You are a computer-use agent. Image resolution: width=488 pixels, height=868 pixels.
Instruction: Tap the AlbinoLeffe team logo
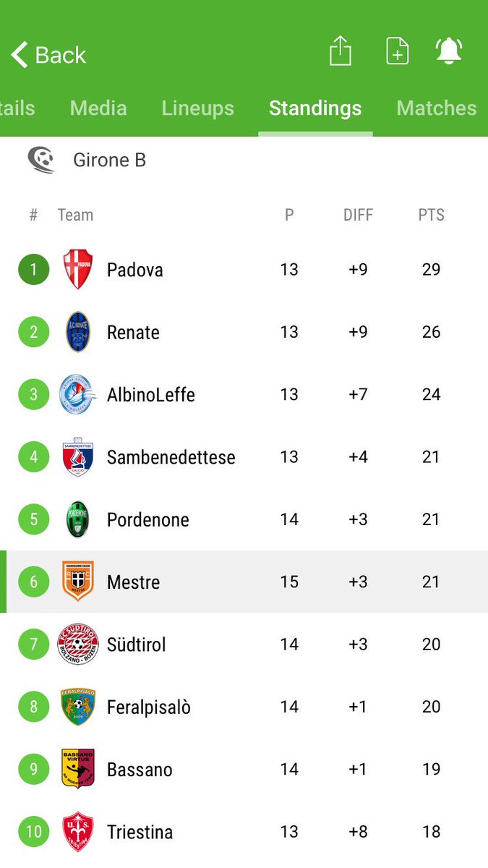click(77, 395)
